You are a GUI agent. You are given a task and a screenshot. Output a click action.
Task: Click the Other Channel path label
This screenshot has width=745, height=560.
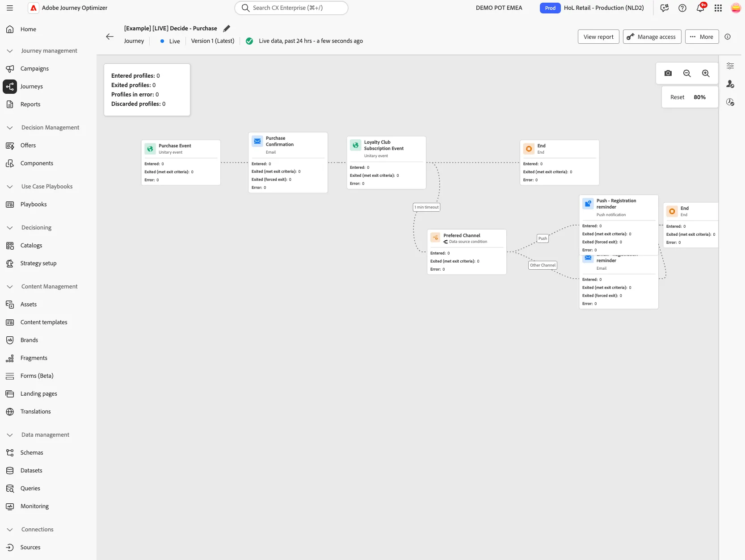(543, 265)
